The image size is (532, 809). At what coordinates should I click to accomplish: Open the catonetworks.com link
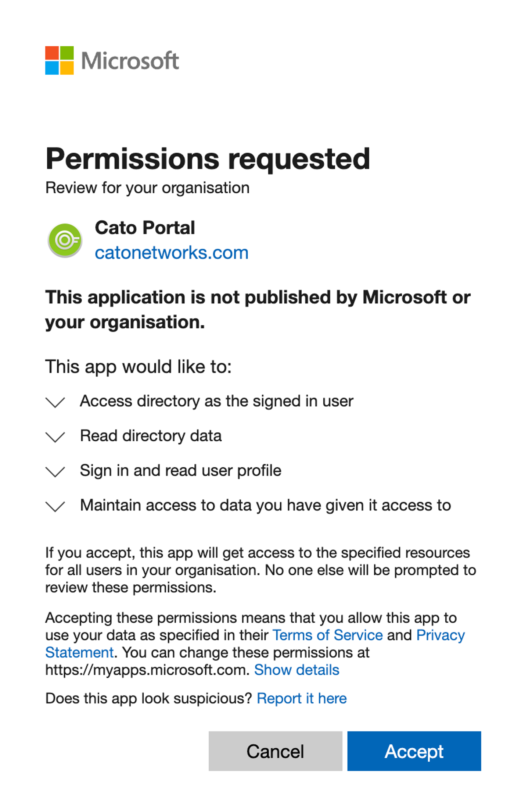(x=171, y=252)
